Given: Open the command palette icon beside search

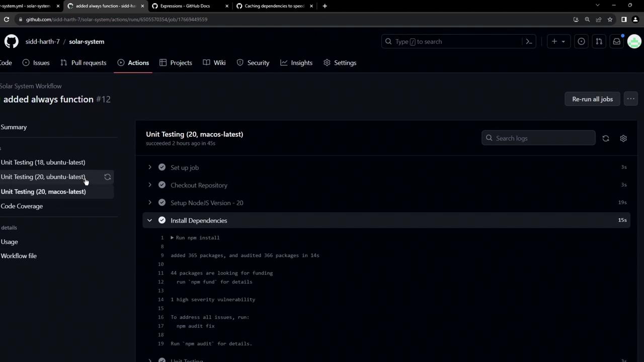Looking at the screenshot, I should pos(529,41).
